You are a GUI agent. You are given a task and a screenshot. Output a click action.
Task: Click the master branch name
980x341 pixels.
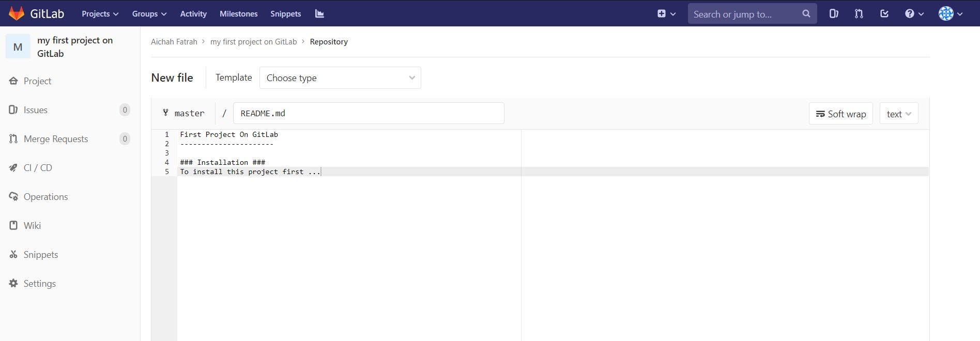pos(189,113)
